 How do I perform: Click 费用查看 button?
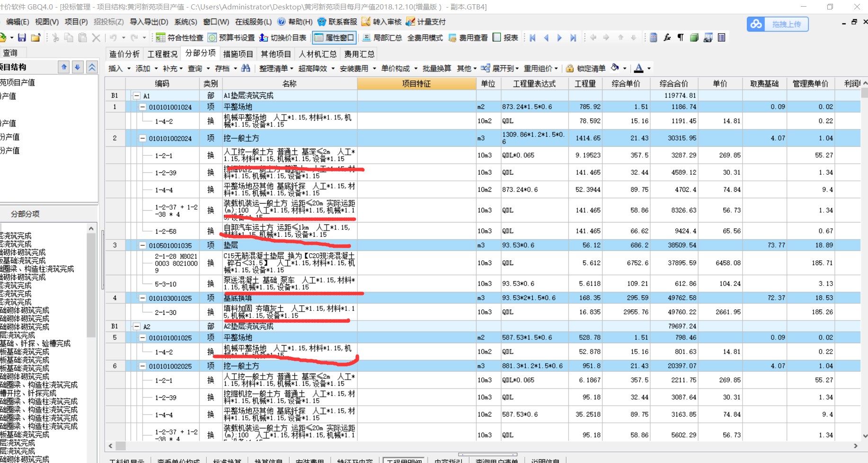point(468,38)
